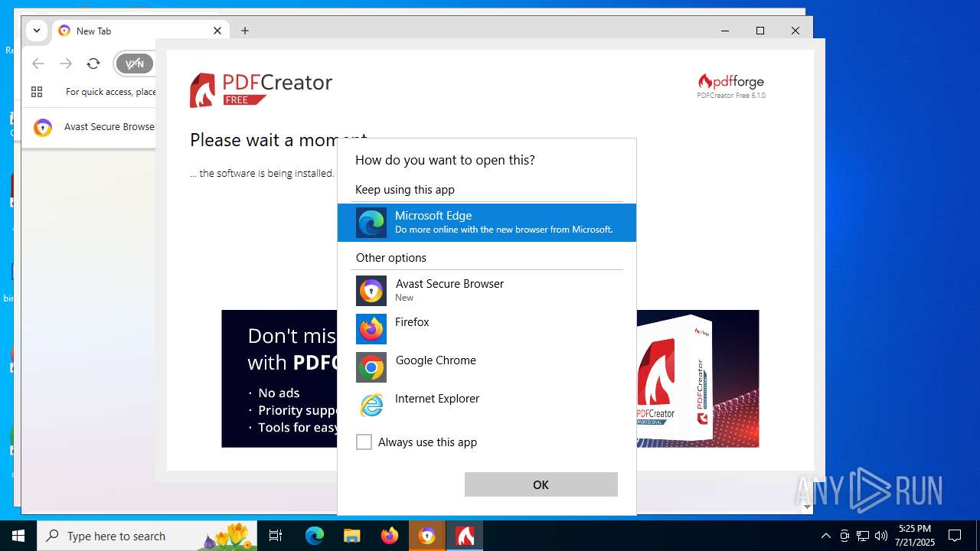Open volume control in system tray

click(881, 536)
